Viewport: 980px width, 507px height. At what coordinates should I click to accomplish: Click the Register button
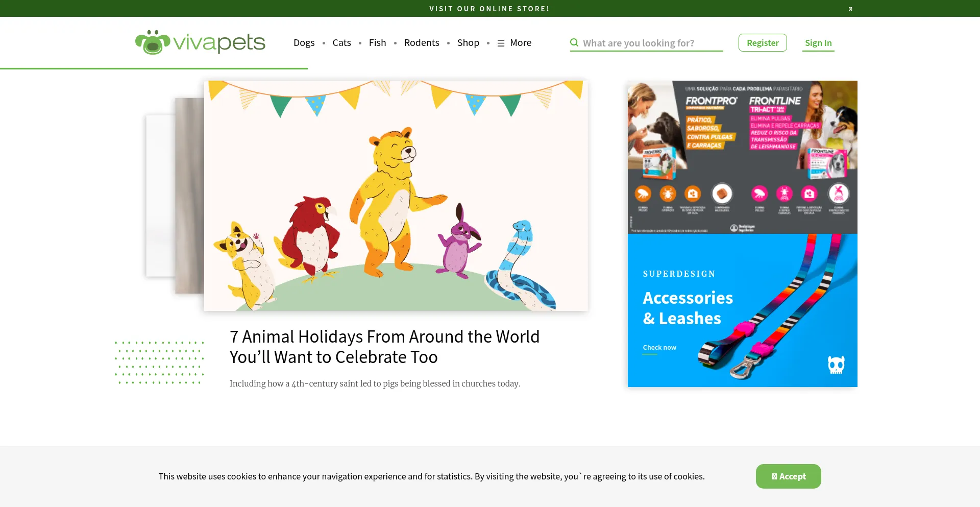pos(763,43)
